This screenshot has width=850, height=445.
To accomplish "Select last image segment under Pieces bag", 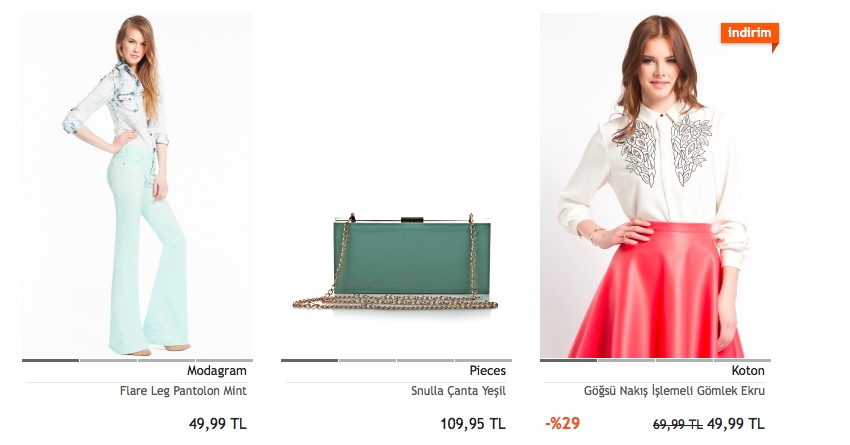I will (484, 360).
